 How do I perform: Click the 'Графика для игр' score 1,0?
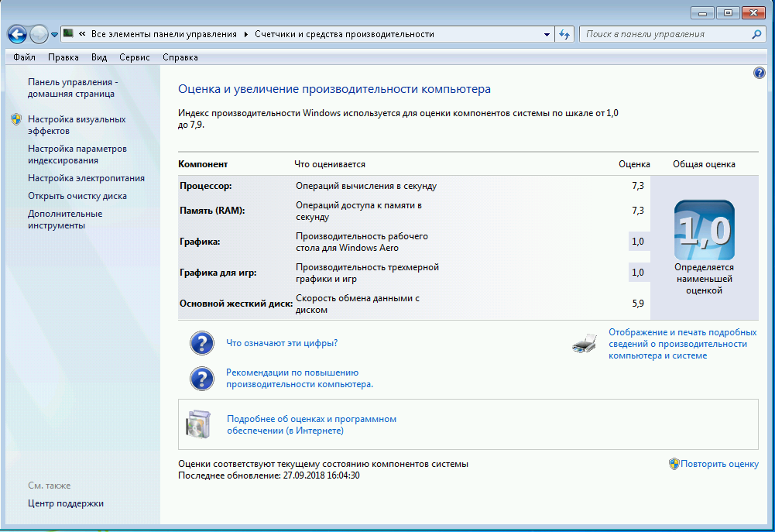[638, 273]
